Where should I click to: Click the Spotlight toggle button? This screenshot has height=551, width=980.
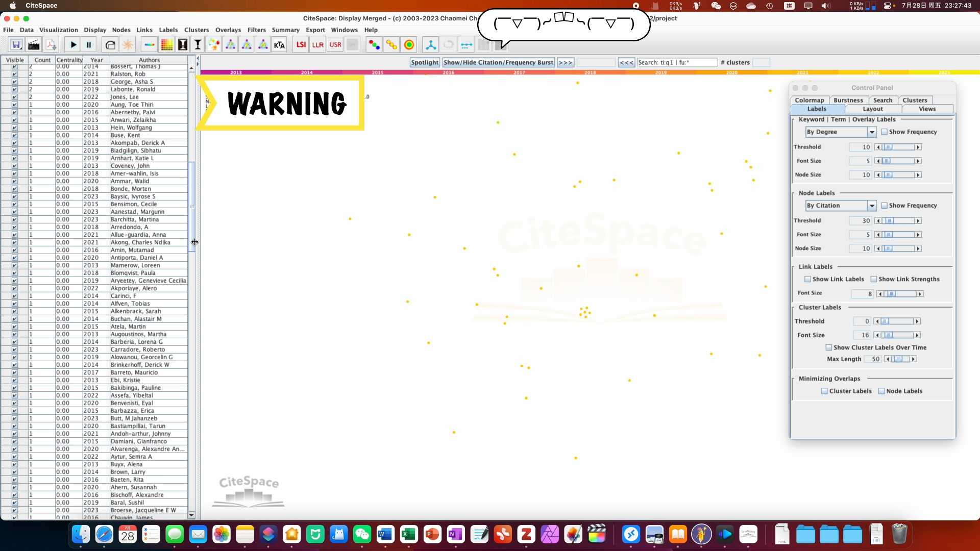point(423,62)
